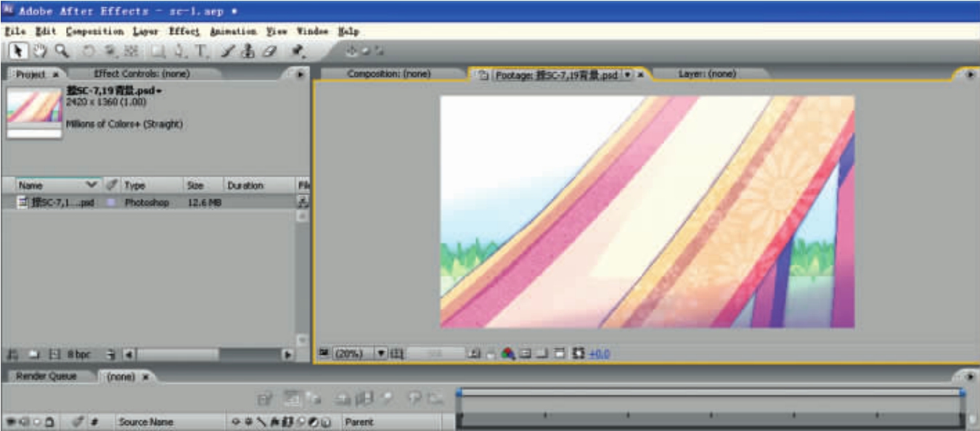Open the Composition menu
This screenshot has height=431, width=980.
[x=94, y=32]
